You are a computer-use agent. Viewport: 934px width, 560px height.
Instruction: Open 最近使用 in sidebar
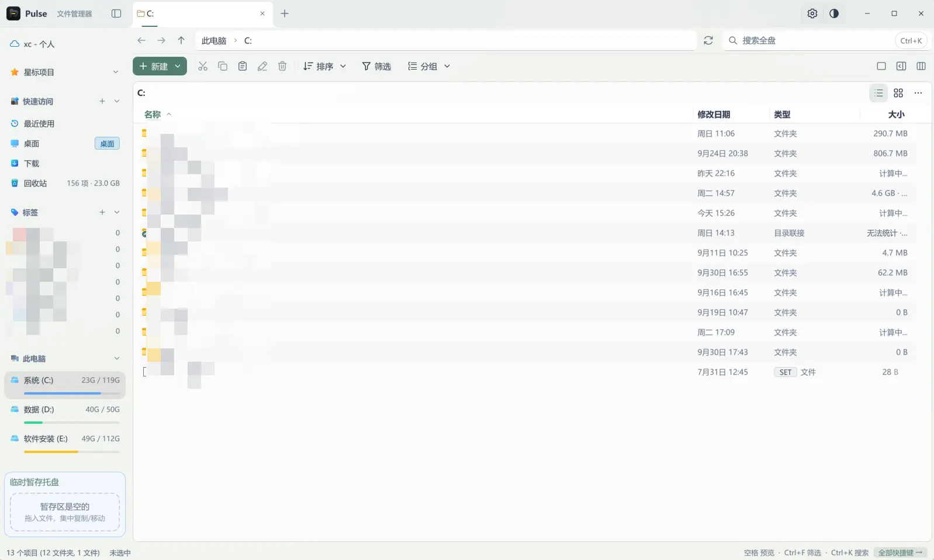tap(65, 123)
